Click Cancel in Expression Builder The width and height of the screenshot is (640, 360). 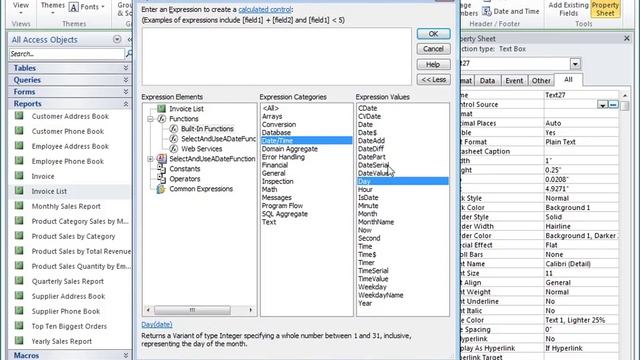(433, 49)
